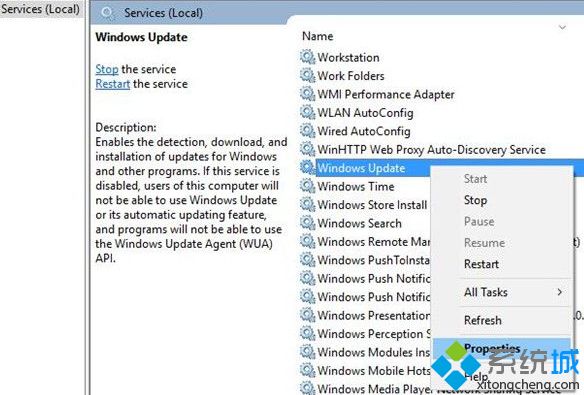Click the greyed Pause menu entry
Viewport: 584px width, 395px height.
(479, 222)
